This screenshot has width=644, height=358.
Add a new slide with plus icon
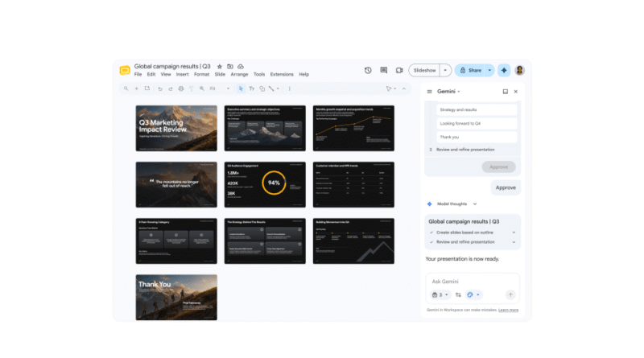pos(136,88)
